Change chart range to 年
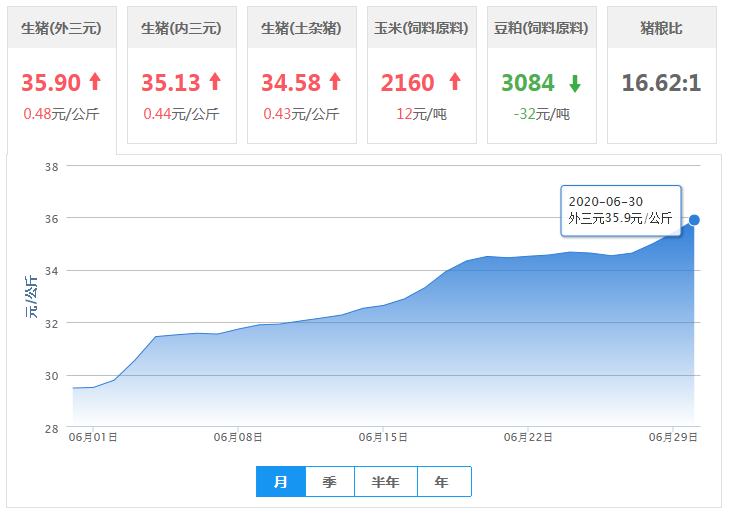This screenshot has height=513, width=729. [x=443, y=482]
